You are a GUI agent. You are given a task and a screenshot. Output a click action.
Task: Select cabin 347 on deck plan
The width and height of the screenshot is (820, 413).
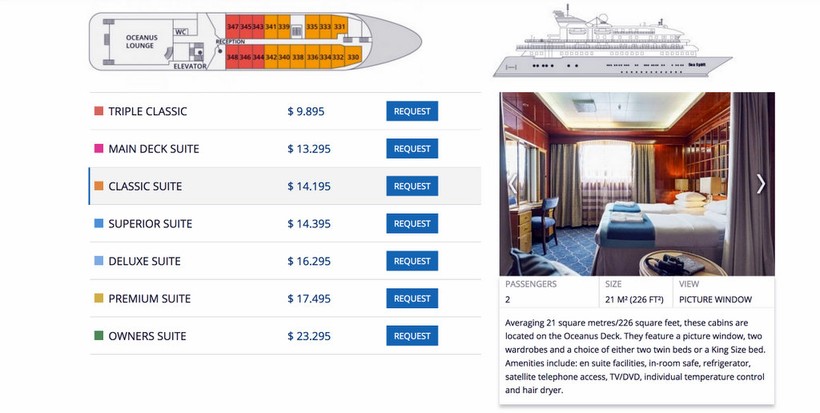click(233, 27)
